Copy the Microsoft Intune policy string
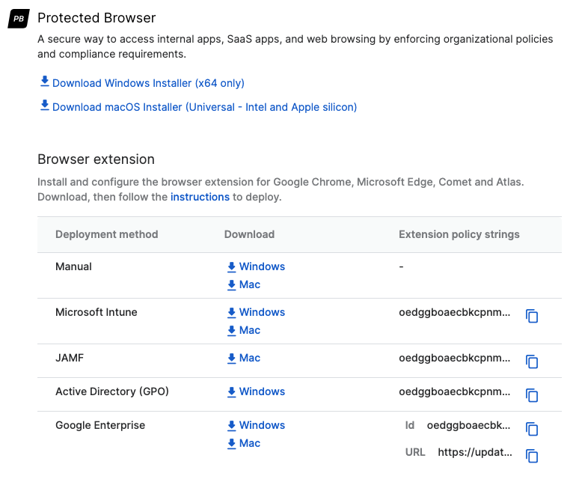576x479 pixels. (532, 316)
